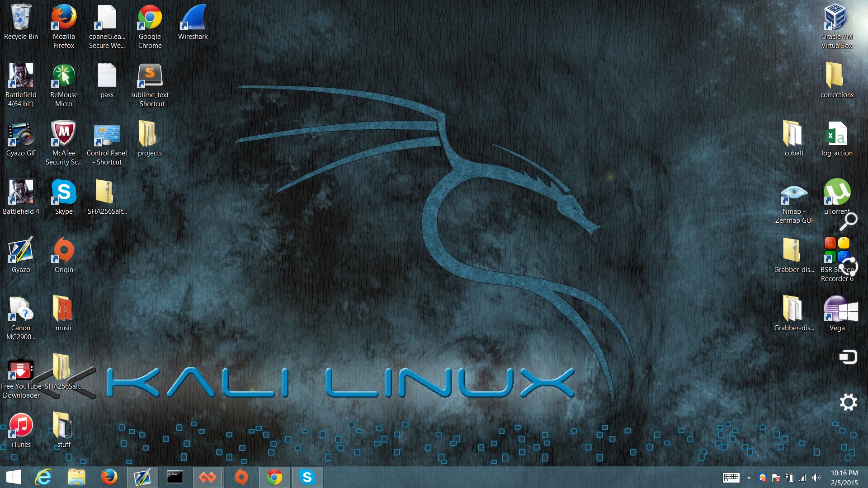The width and height of the screenshot is (868, 488).
Task: Open File Explorer from the taskbar
Action: (76, 477)
